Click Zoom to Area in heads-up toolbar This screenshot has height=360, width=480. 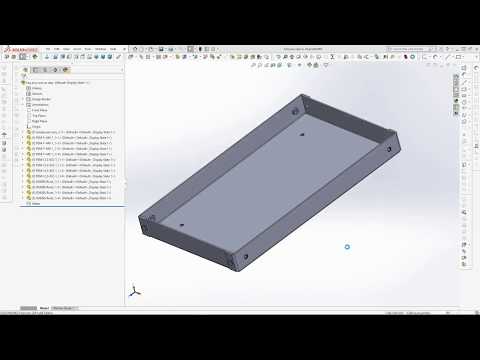260,65
